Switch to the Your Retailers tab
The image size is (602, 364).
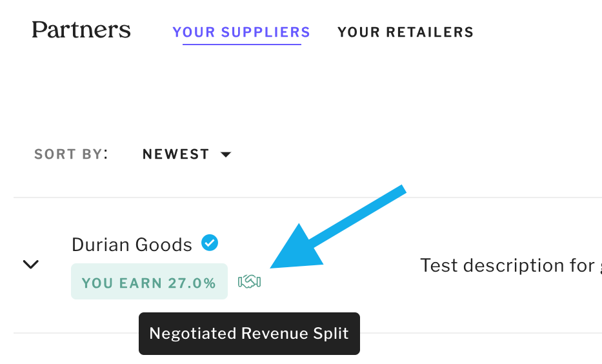[x=405, y=32]
